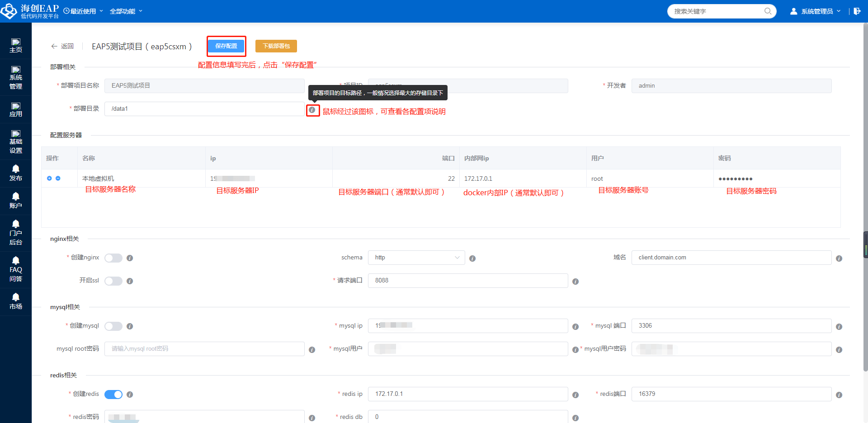Enable the 创建nginx switch

click(113, 258)
